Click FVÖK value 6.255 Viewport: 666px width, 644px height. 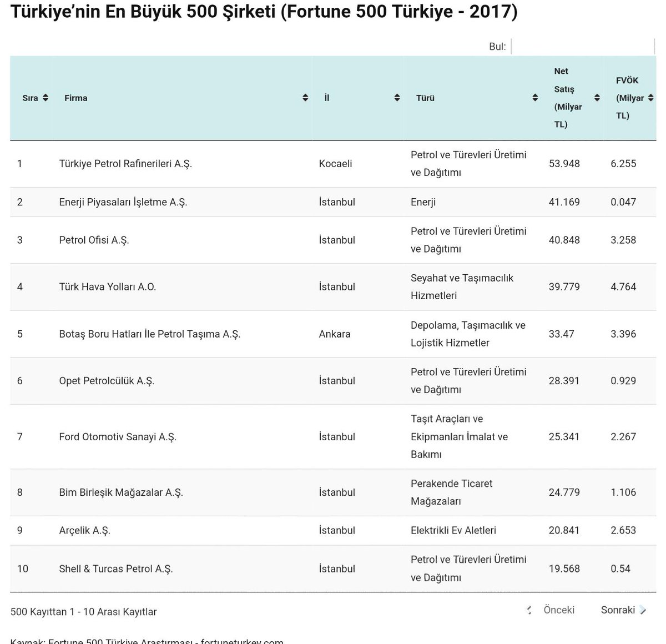click(623, 164)
